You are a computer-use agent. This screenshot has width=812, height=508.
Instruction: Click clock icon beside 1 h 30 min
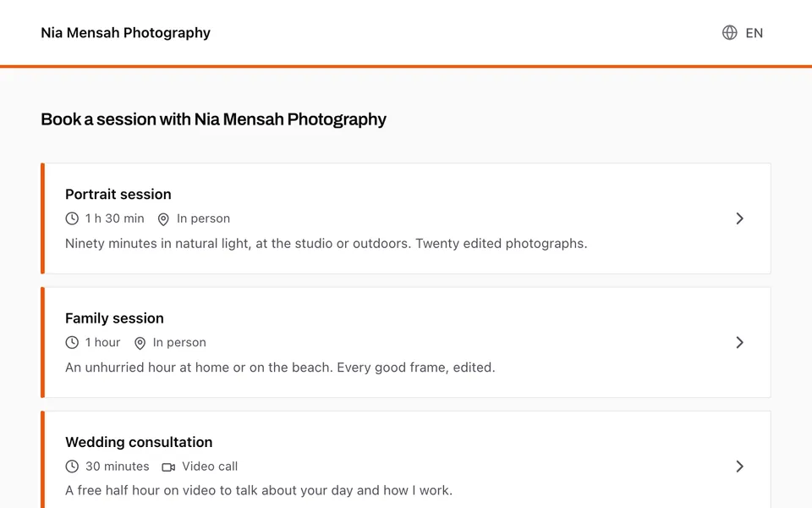tap(72, 218)
